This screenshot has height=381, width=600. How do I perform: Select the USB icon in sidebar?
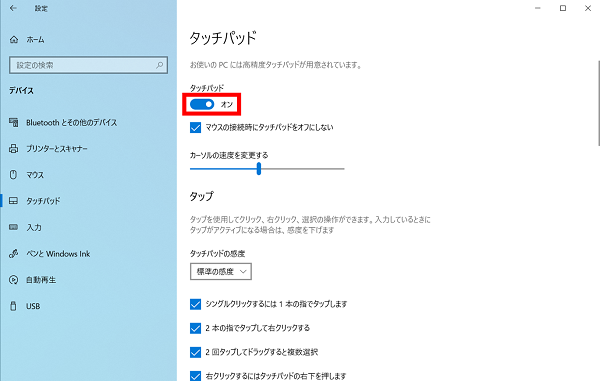[13, 306]
